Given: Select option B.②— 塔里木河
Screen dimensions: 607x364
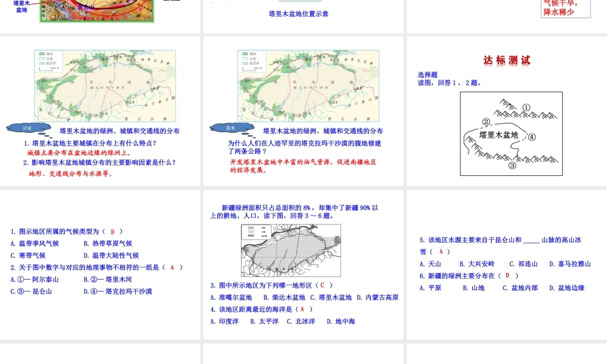Looking at the screenshot, I should point(108,280).
